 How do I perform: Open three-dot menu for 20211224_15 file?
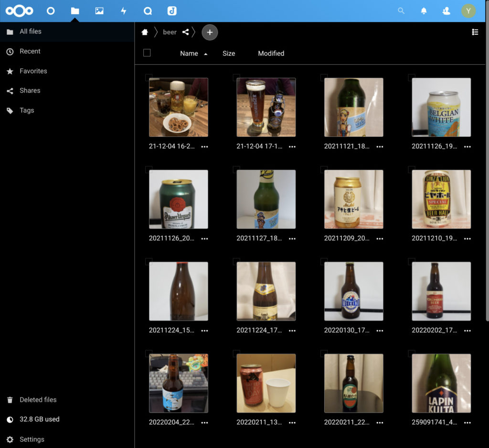click(x=204, y=331)
